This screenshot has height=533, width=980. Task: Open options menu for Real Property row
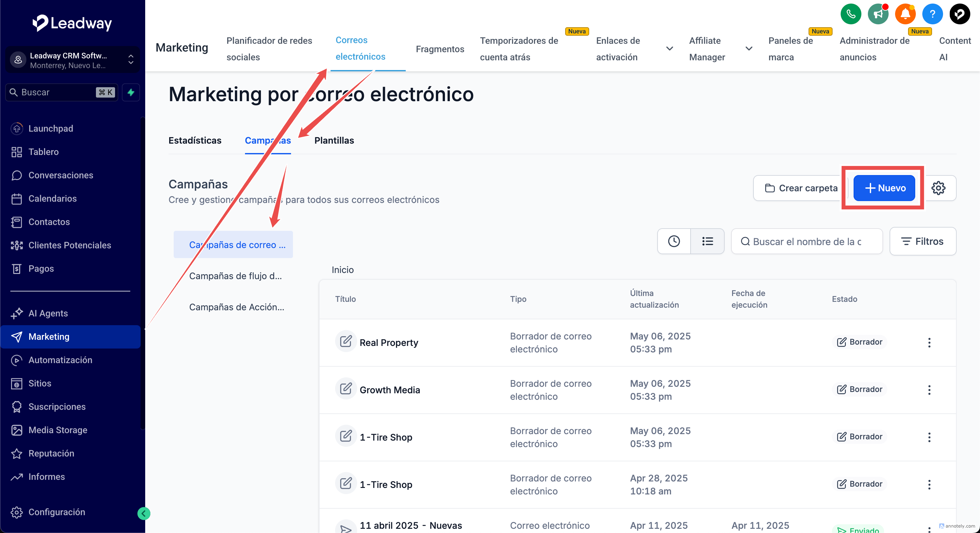coord(929,343)
